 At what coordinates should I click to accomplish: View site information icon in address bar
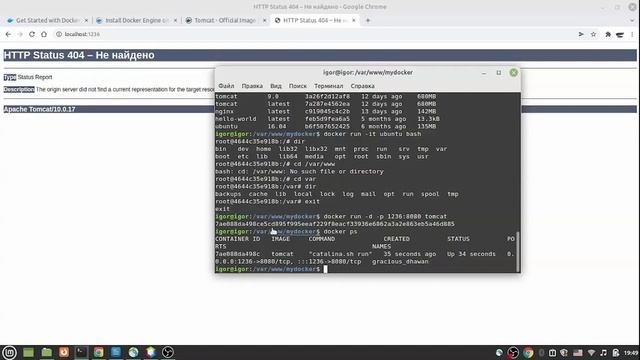click(x=59, y=34)
